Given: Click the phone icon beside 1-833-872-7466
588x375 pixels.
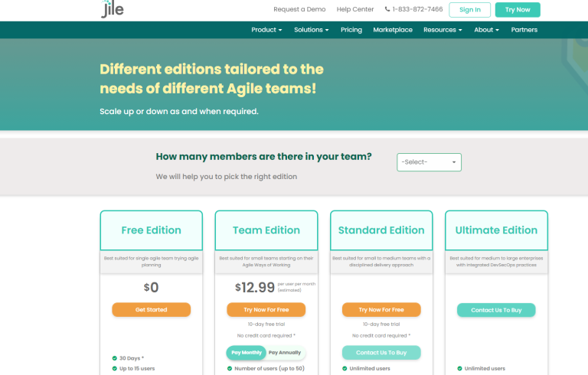Looking at the screenshot, I should click(x=387, y=9).
